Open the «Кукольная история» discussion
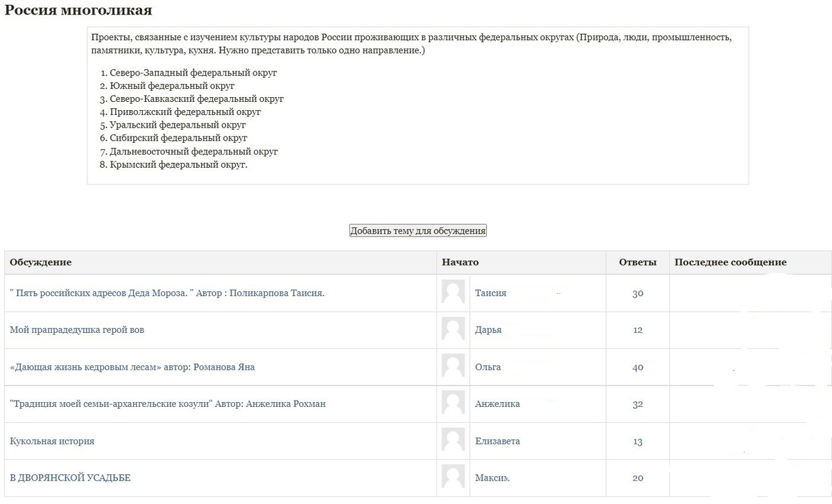832x504 pixels. (x=52, y=441)
